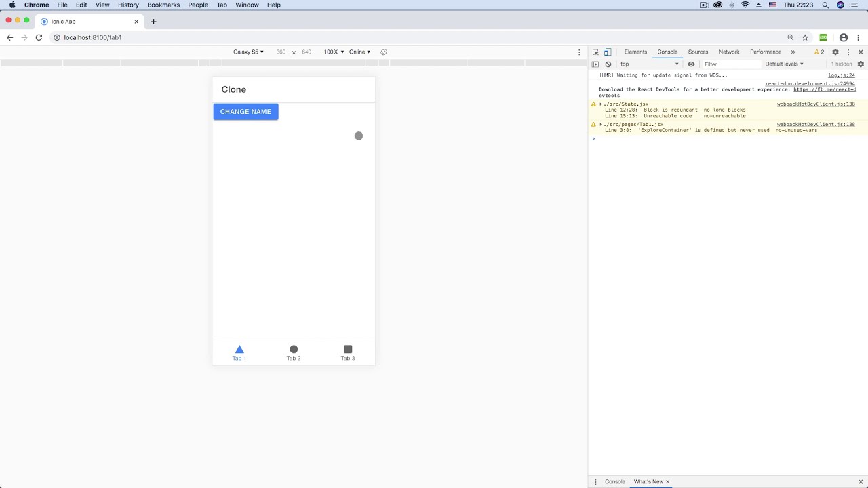Open a new browser tab
Viewport: 868px width, 488px height.
(x=153, y=22)
